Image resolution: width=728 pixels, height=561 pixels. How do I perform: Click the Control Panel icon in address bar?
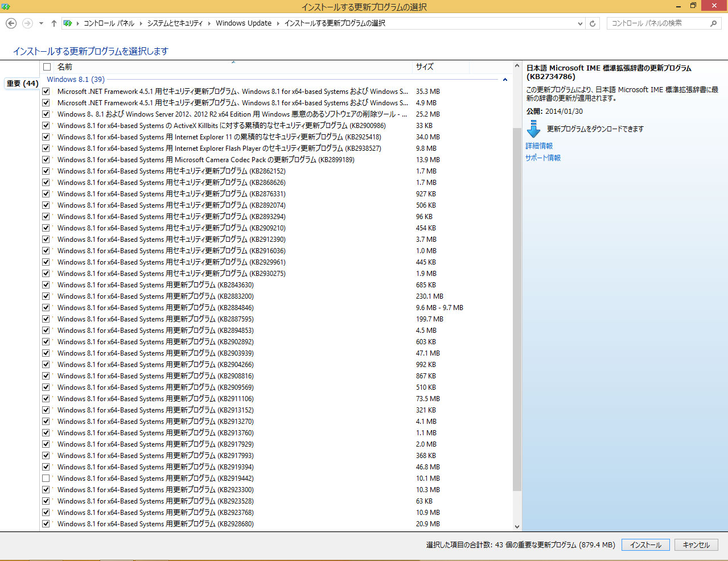pyautogui.click(x=68, y=23)
